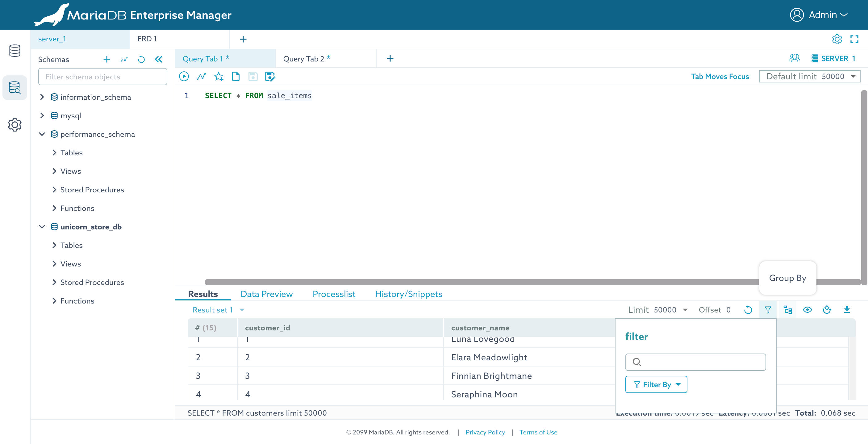This screenshot has width=868, height=444.
Task: Click the export results download icon
Action: (x=846, y=309)
